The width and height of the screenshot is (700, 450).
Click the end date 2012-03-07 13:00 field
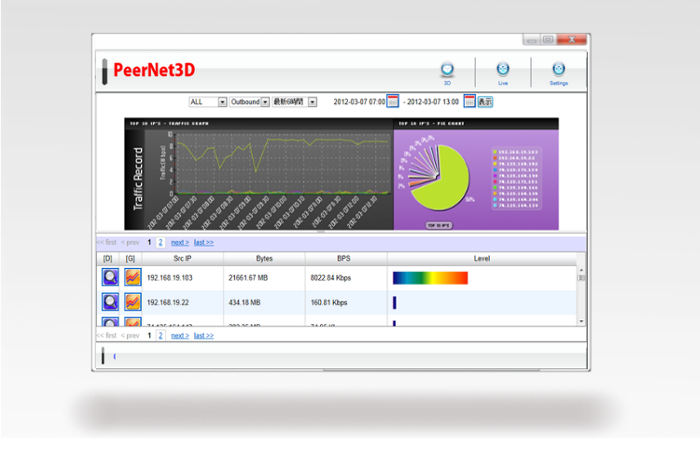433,102
